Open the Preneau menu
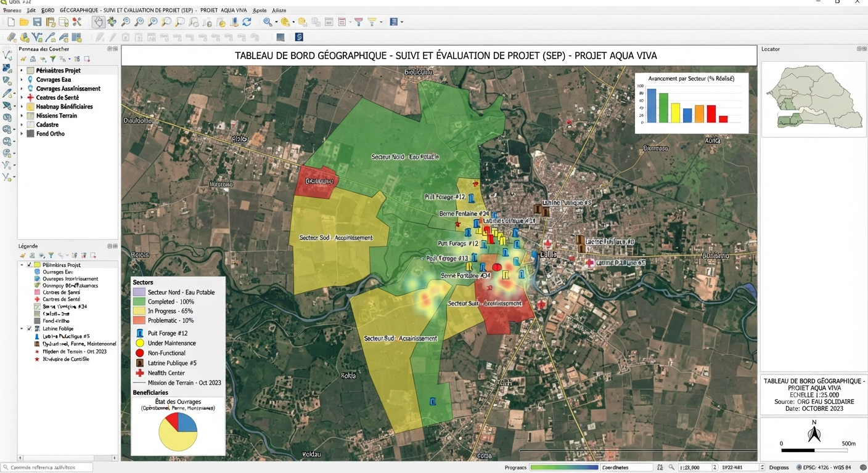The image size is (868, 473). 12,10
